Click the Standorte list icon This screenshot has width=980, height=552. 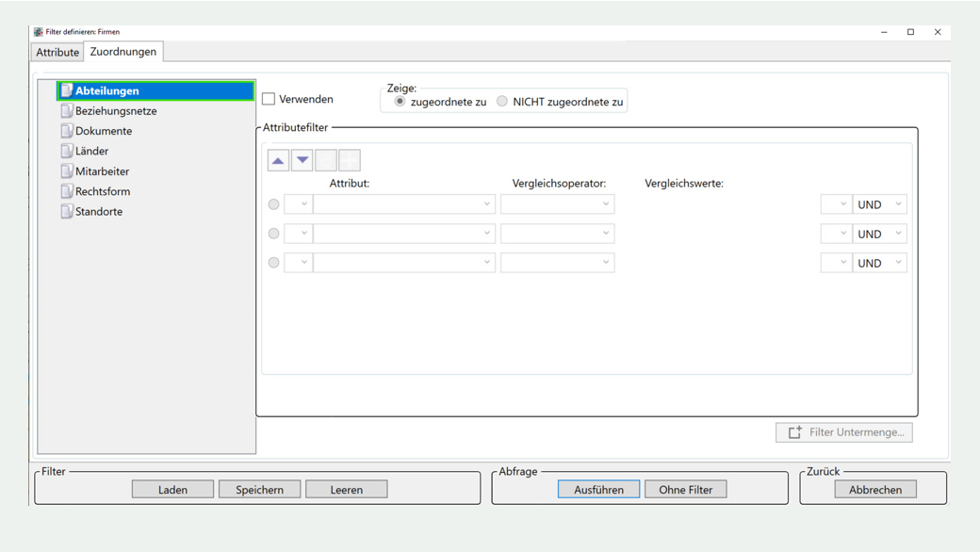[67, 212]
